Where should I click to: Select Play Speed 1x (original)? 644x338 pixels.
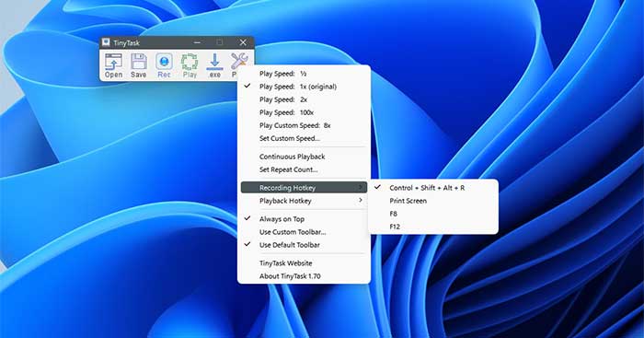coord(304,87)
